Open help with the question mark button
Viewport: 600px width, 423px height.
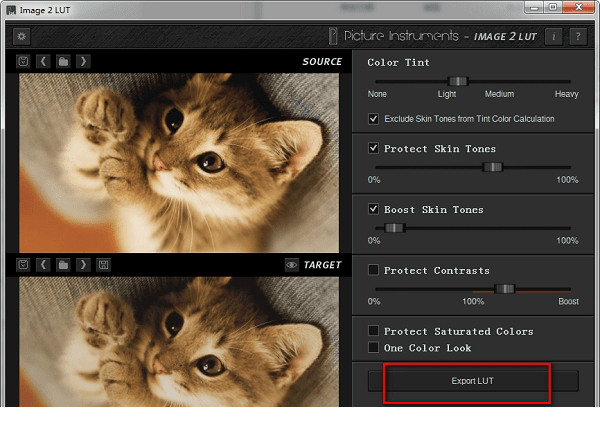click(578, 36)
